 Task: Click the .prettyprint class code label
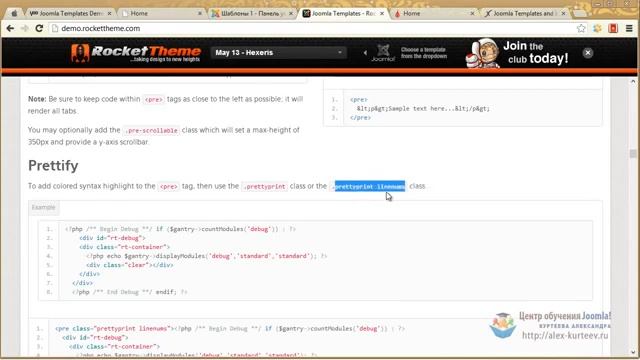point(264,186)
